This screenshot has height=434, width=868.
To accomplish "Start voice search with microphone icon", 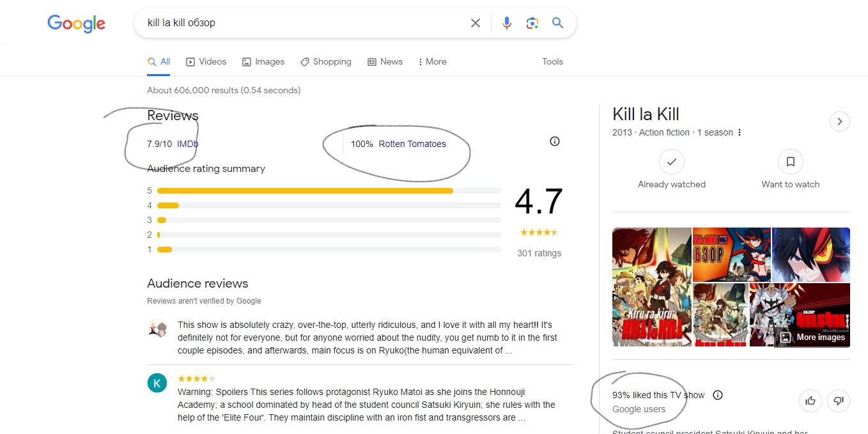I will point(506,23).
